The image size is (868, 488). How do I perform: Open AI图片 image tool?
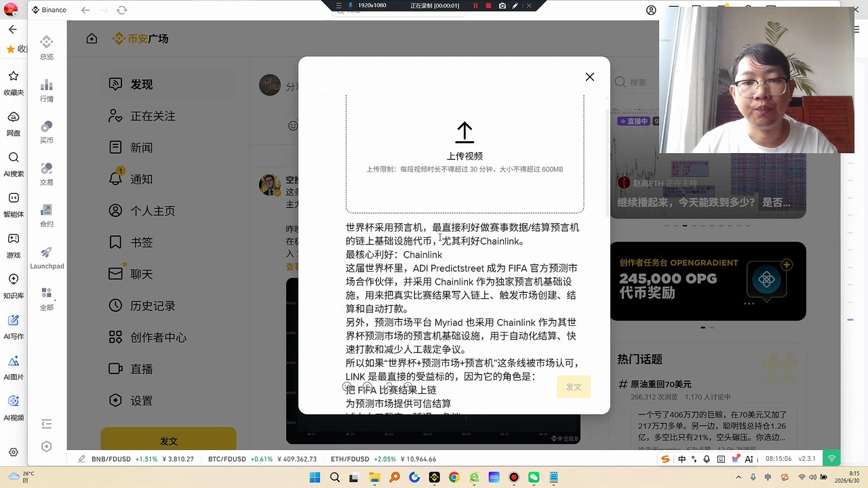pos(14,367)
